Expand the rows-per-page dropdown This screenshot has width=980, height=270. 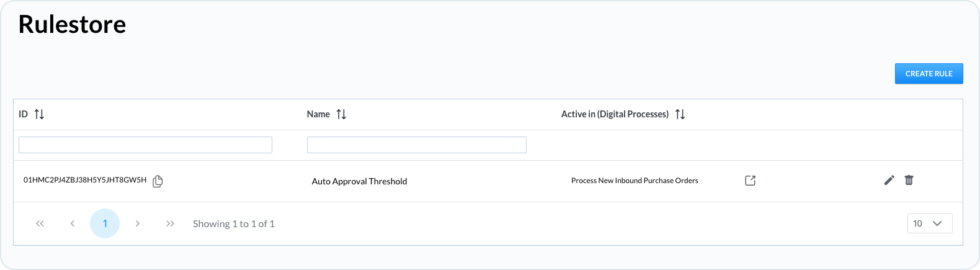[929, 223]
